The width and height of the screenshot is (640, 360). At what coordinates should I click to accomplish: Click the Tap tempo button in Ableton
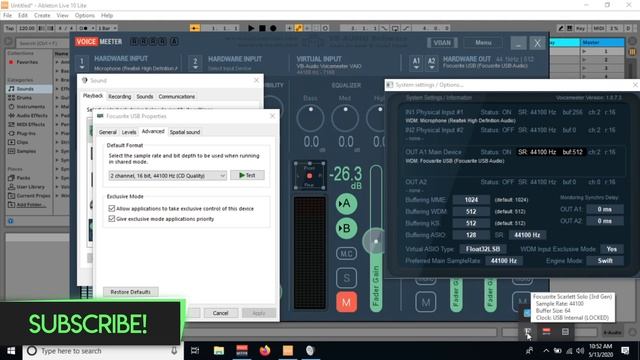(x=9, y=28)
